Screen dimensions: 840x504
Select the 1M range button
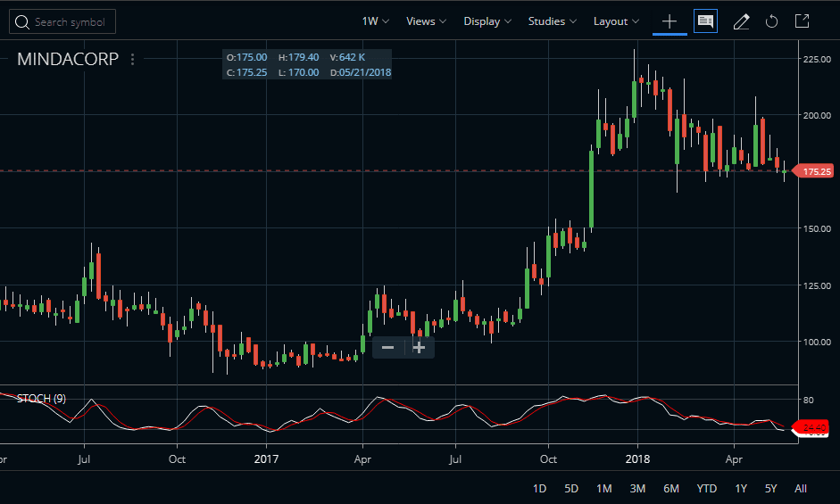click(603, 489)
